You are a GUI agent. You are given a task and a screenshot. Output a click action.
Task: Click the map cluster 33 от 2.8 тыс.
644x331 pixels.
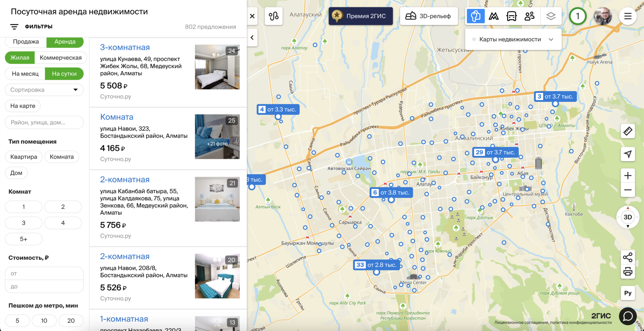(x=376, y=265)
